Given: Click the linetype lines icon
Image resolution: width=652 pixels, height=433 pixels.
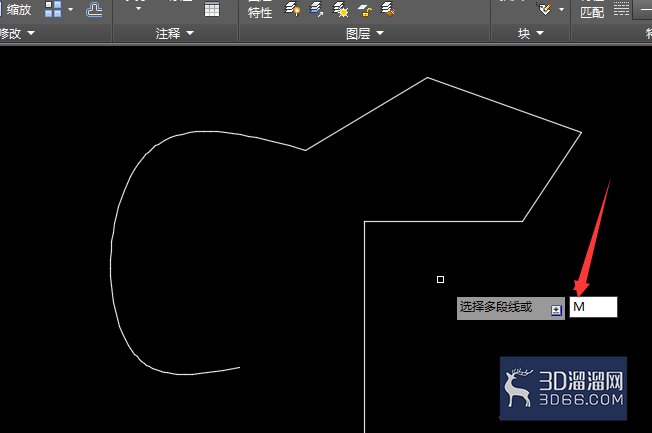Looking at the screenshot, I should [621, 8].
